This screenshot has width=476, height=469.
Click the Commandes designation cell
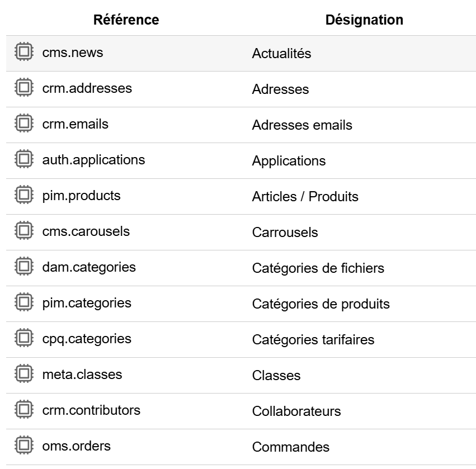[290, 447]
